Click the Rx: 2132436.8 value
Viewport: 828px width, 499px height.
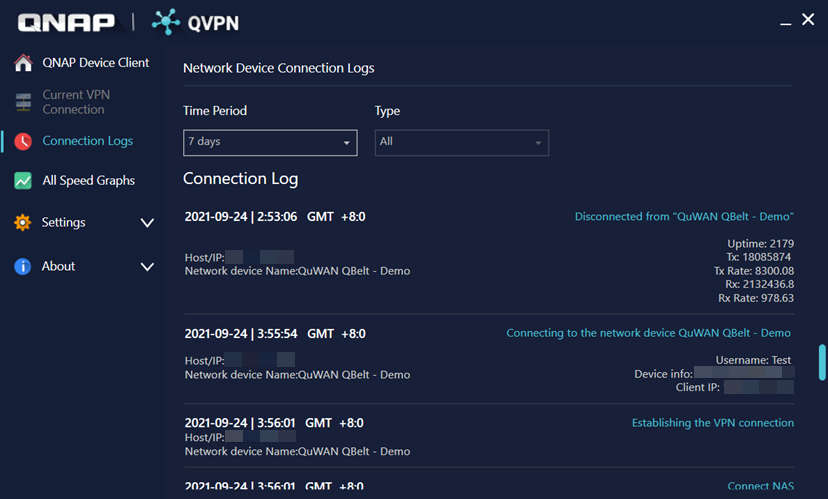pyautogui.click(x=759, y=284)
